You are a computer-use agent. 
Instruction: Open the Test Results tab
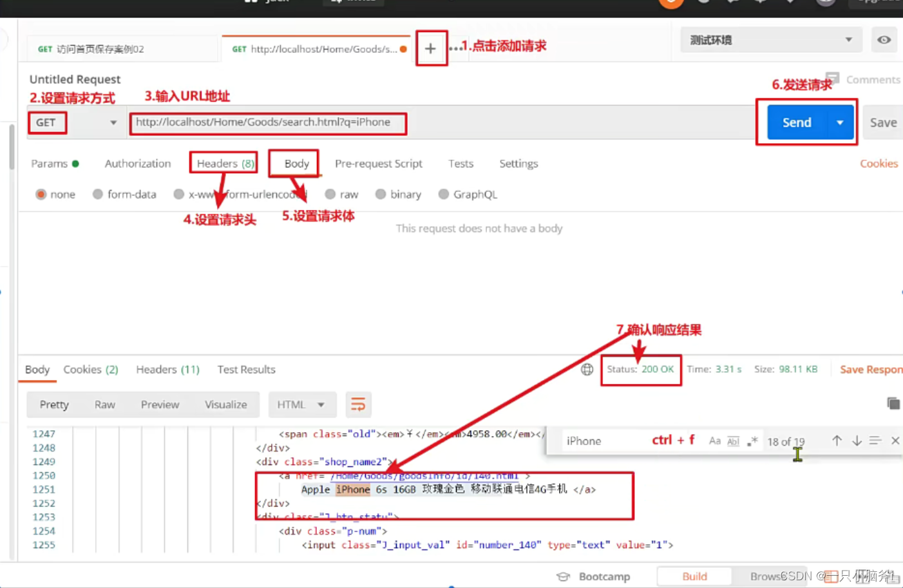coord(246,369)
